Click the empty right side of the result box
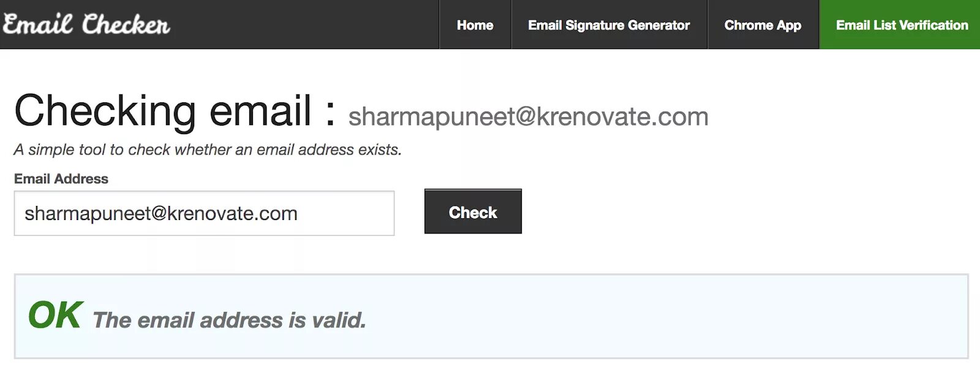The image size is (980, 380). [x=735, y=316]
